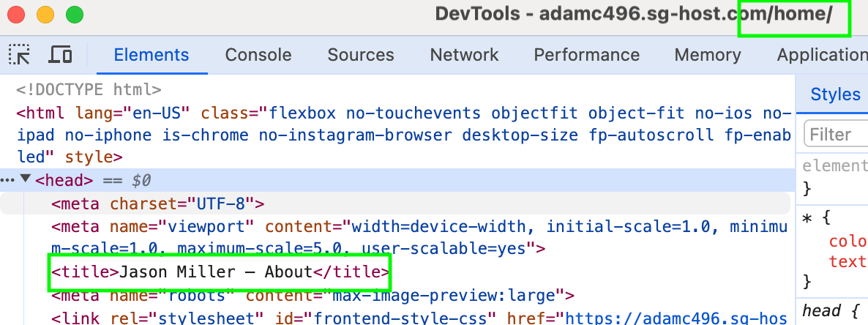Collapse the head element triangle

point(26,179)
